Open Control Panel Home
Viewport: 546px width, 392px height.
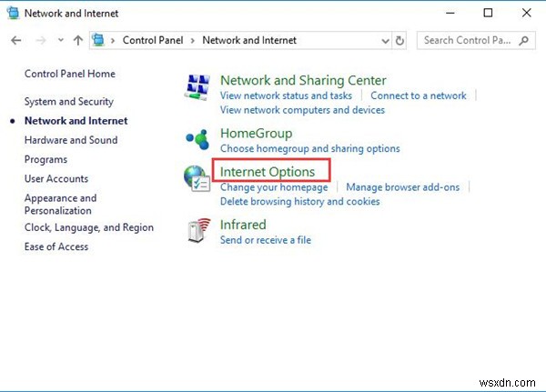pos(70,74)
